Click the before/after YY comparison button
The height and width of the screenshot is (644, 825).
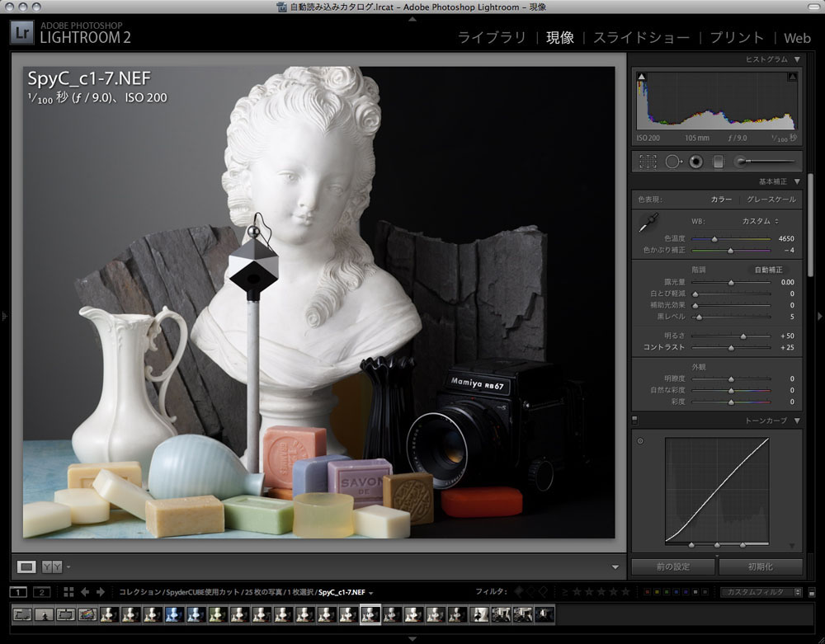(51, 566)
